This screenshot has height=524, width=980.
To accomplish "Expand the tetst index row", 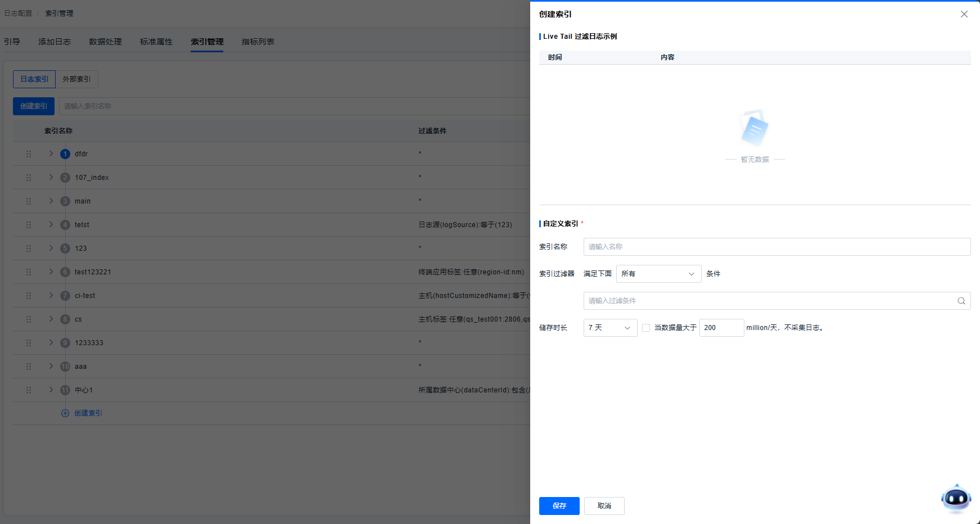I will [51, 225].
